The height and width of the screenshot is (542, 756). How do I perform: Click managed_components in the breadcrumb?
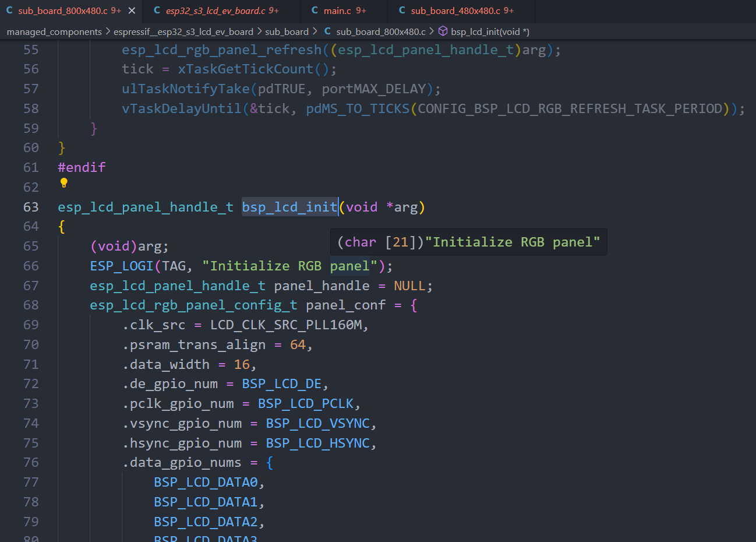(54, 31)
